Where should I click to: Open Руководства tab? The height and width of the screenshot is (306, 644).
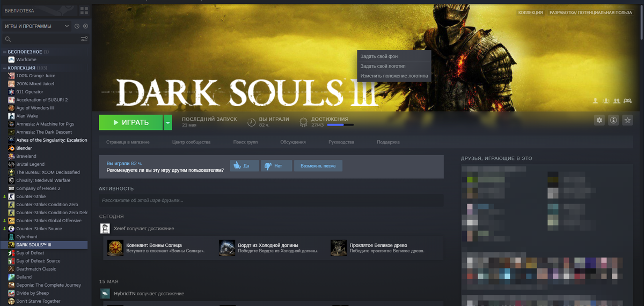(341, 142)
